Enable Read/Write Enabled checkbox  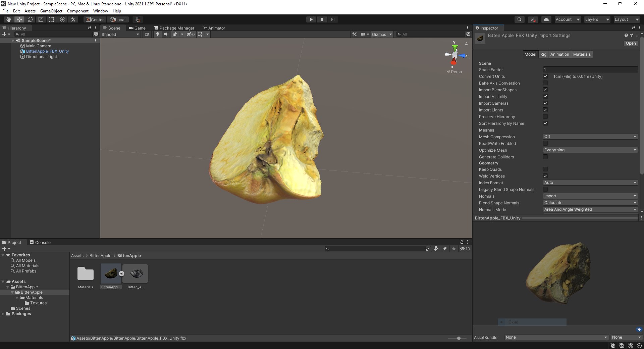545,143
